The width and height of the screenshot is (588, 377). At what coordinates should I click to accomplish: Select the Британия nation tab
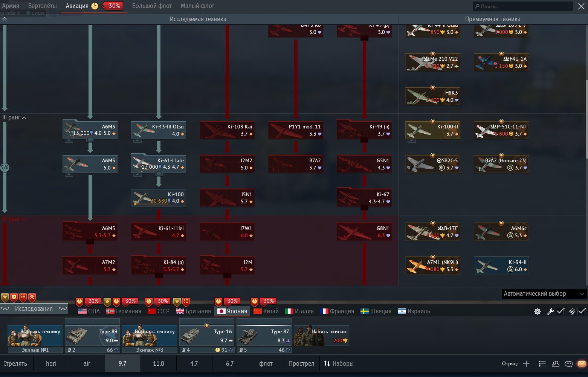(193, 311)
